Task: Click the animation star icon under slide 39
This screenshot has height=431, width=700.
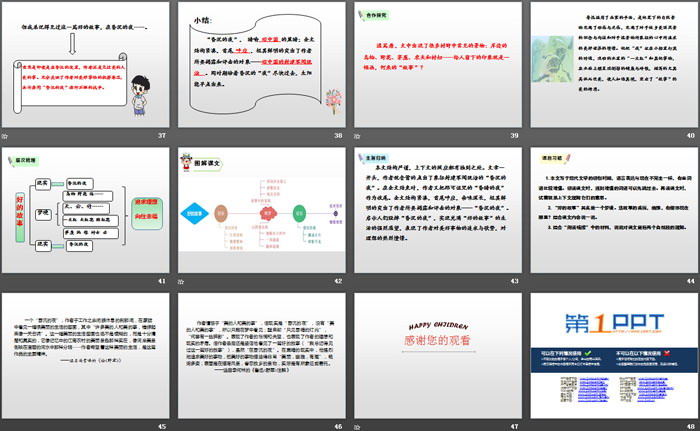Action: pyautogui.click(x=357, y=136)
